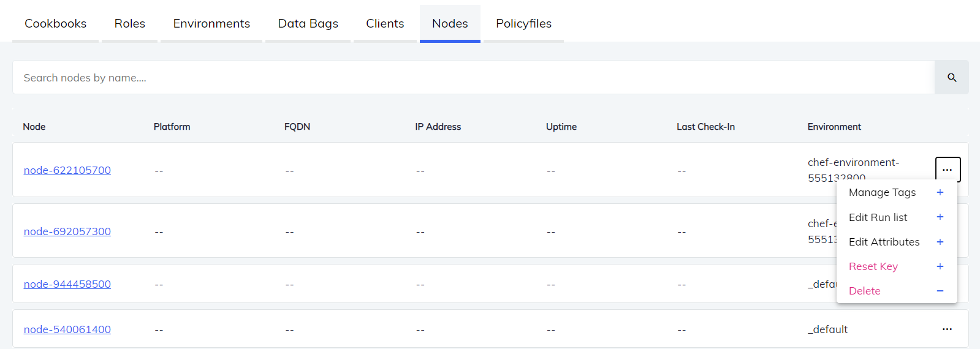Select Edit Attributes menu entry
Image resolution: width=980 pixels, height=349 pixels.
pos(884,242)
